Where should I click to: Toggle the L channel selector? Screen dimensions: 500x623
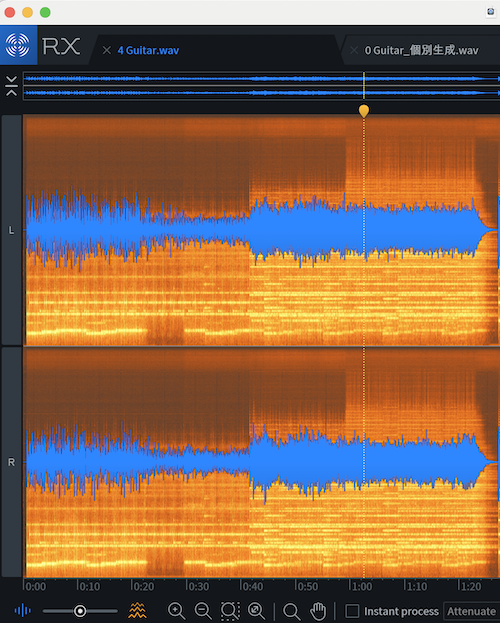[x=12, y=230]
